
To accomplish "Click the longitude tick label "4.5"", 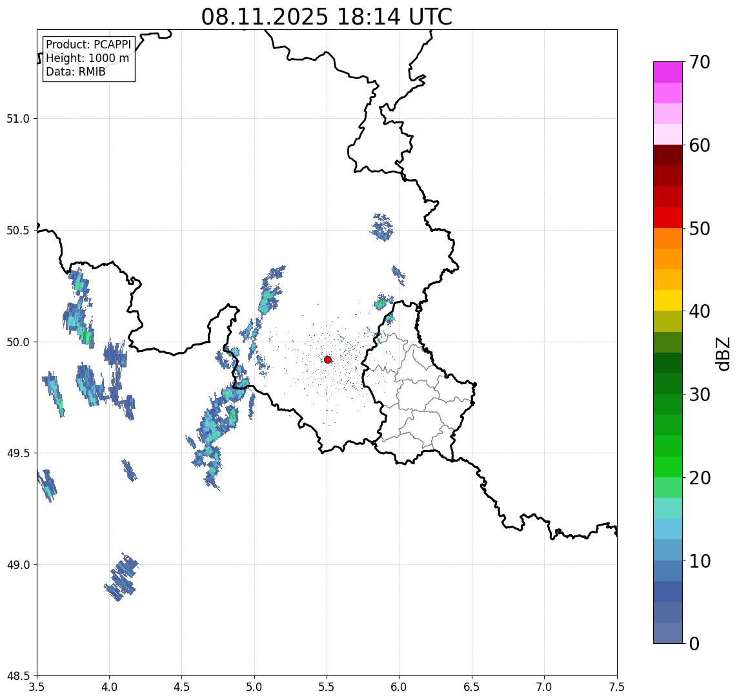I will click(x=182, y=687).
